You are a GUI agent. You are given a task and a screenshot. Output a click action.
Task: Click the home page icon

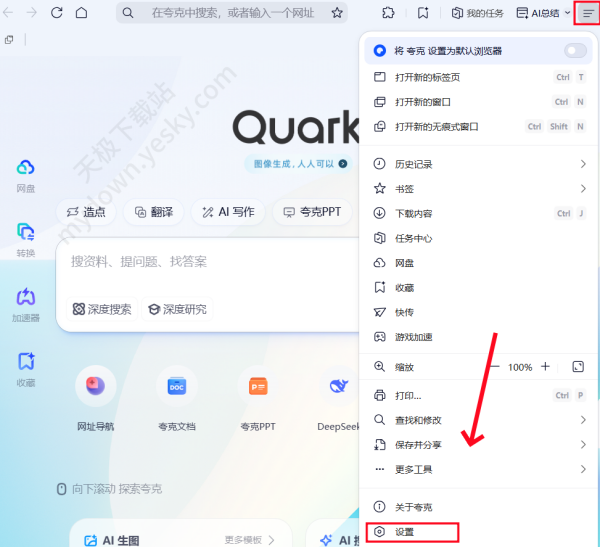click(x=81, y=13)
